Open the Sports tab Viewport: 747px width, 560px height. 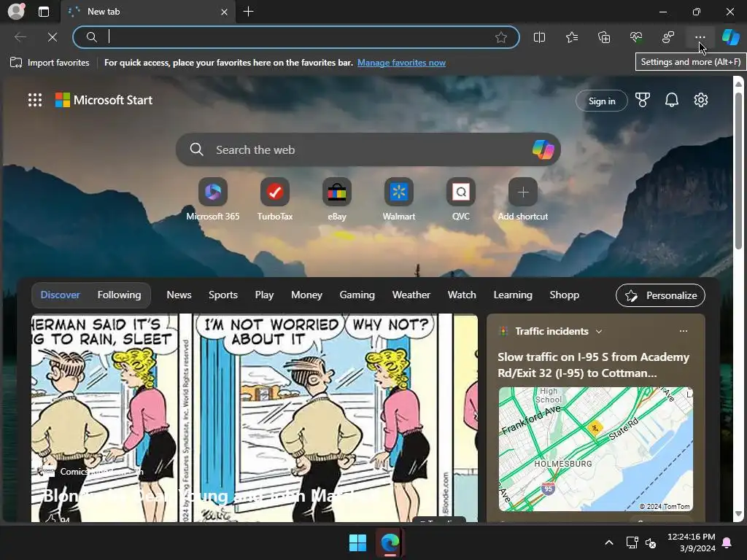pos(223,295)
